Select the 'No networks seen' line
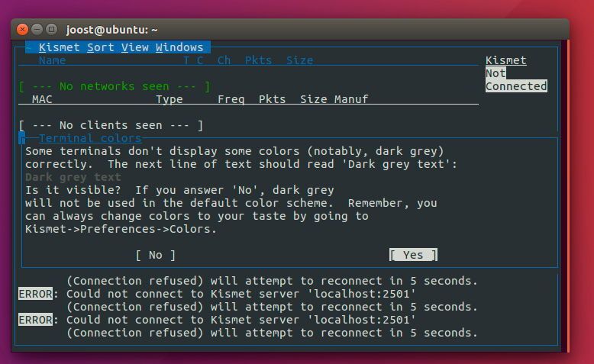This screenshot has height=364, width=594. [x=115, y=86]
